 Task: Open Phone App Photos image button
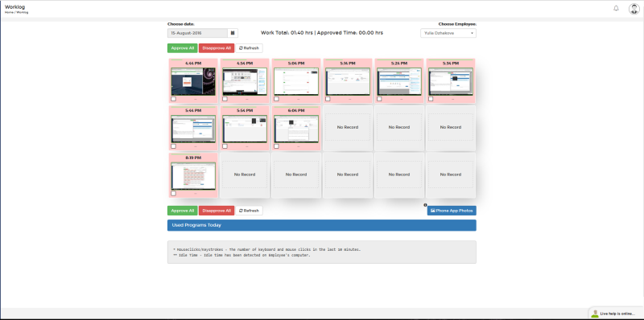(x=452, y=211)
